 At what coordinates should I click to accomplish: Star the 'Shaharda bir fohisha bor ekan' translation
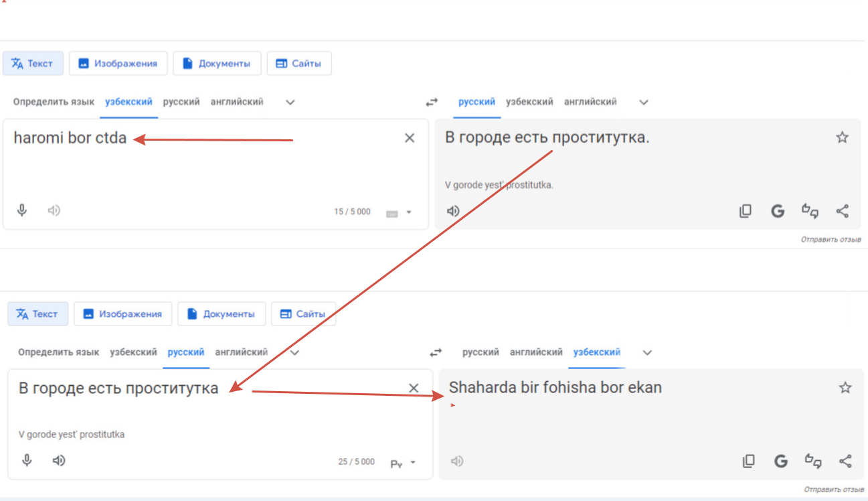(846, 387)
